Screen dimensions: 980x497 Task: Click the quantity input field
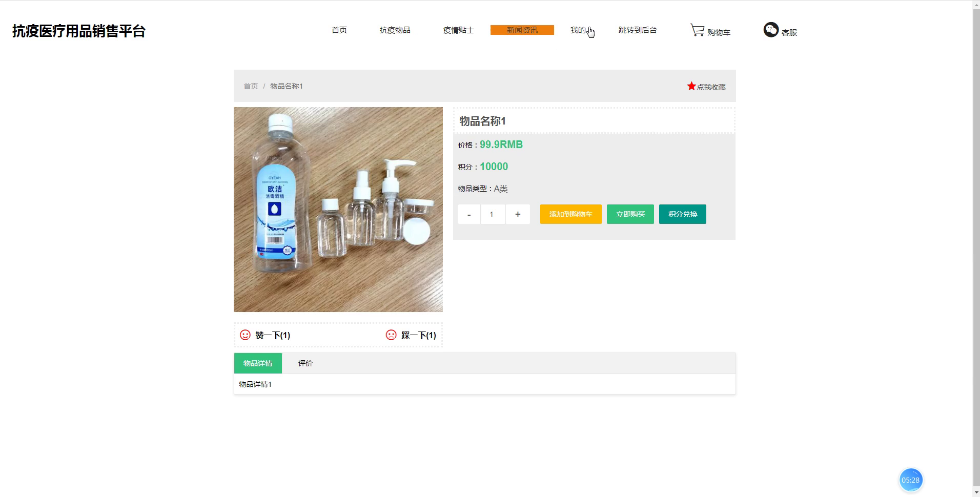tap(493, 214)
